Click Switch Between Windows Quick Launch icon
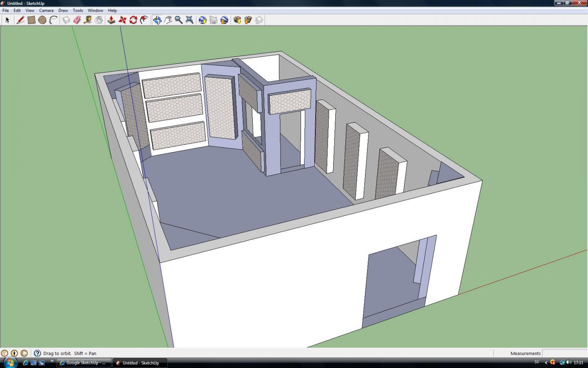 click(x=42, y=363)
